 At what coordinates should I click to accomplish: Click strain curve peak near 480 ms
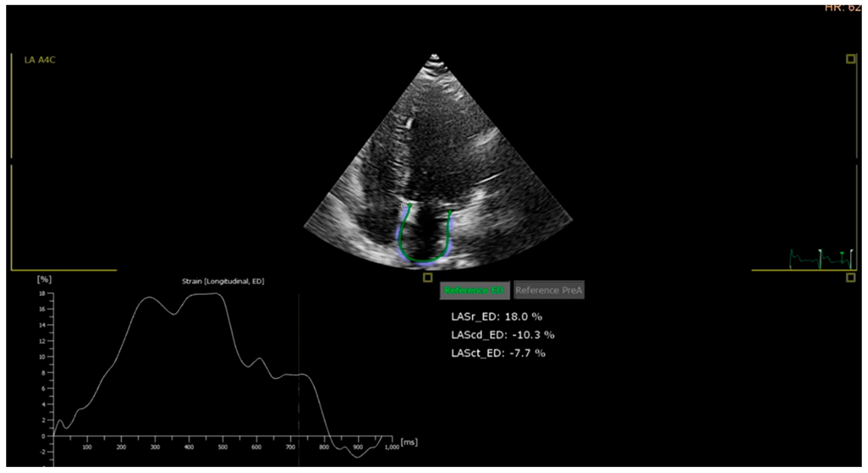[x=216, y=294]
